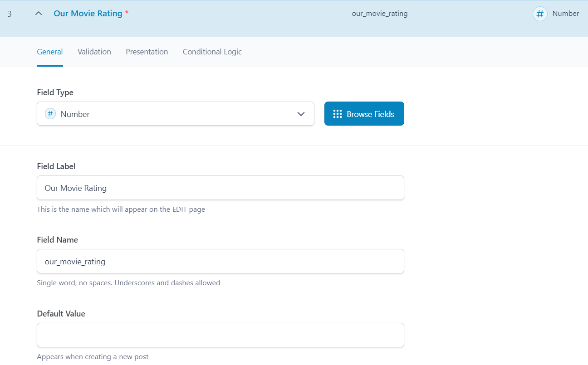Click the Number type label in header
Screen dimensions: 588x365
(565, 14)
